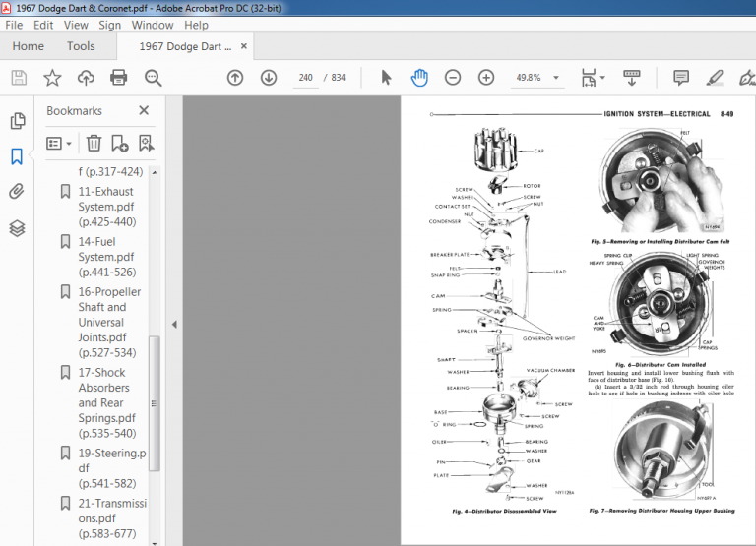
Task: Choose the Selection arrow tool
Action: point(386,78)
